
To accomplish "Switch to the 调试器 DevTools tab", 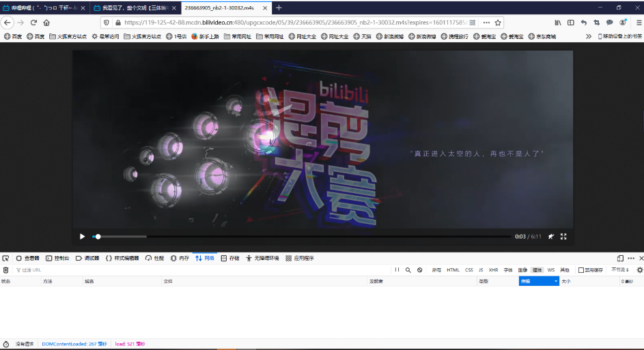I will (87, 258).
